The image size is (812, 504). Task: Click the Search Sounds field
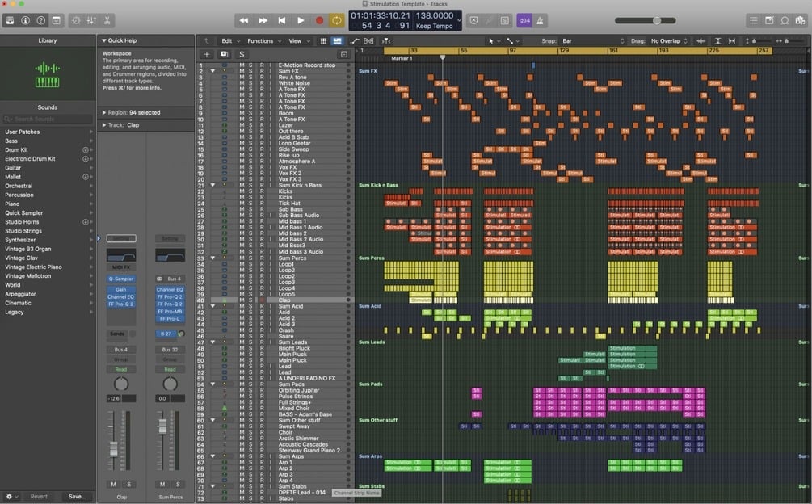pyautogui.click(x=48, y=119)
